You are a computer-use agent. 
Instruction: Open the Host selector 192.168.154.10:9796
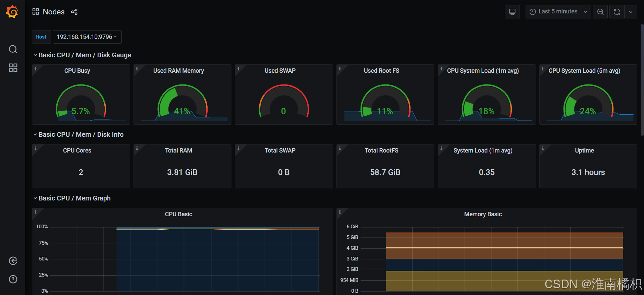[x=87, y=37]
